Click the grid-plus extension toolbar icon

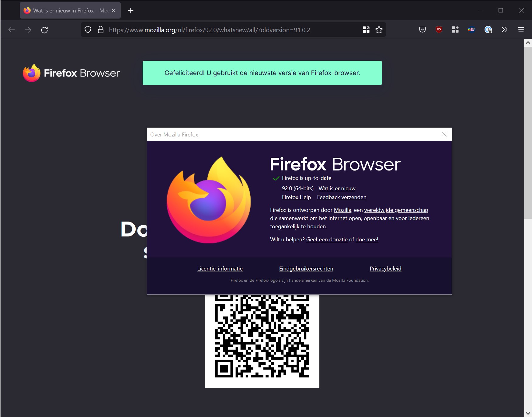point(455,29)
